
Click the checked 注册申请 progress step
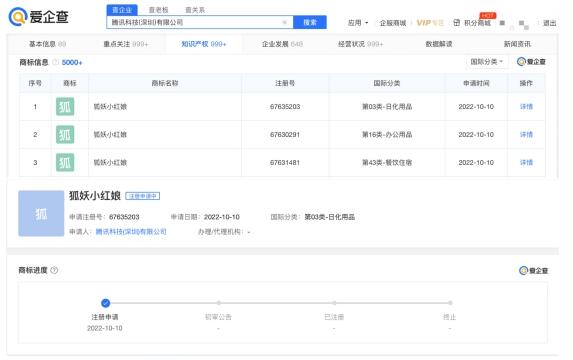(x=105, y=303)
